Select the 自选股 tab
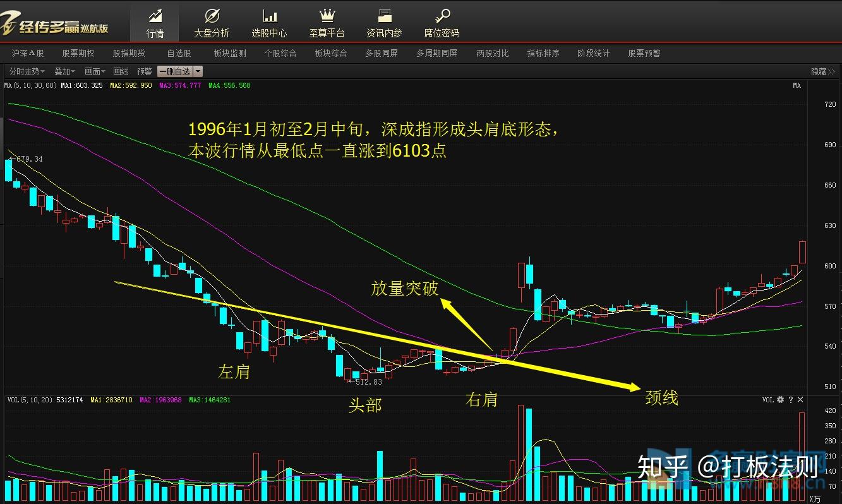842x504 pixels. (x=179, y=54)
